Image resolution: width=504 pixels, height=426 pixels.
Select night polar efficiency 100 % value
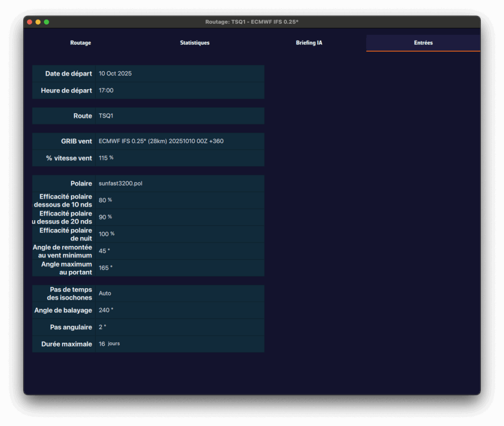point(106,234)
